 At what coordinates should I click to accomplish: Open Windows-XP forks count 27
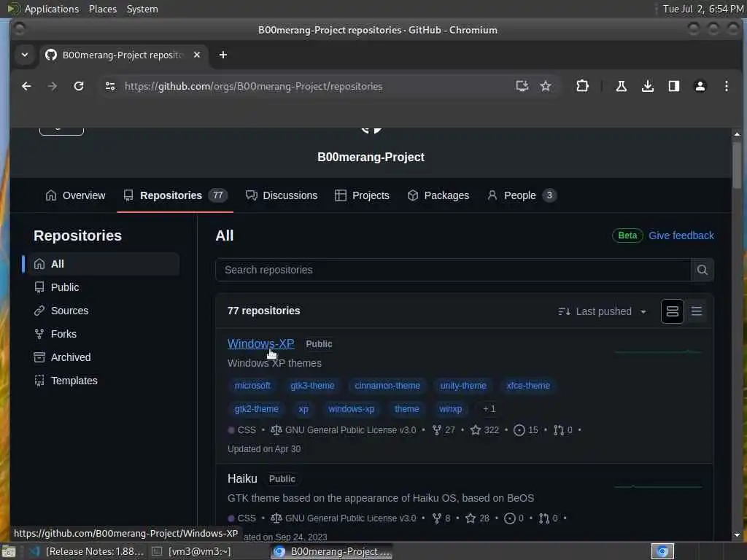[x=444, y=430]
